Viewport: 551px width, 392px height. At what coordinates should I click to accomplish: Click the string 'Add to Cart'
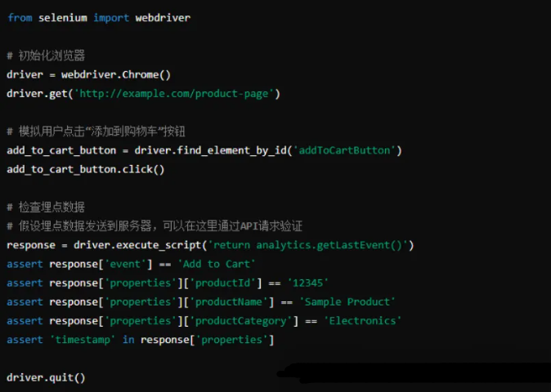(x=217, y=264)
